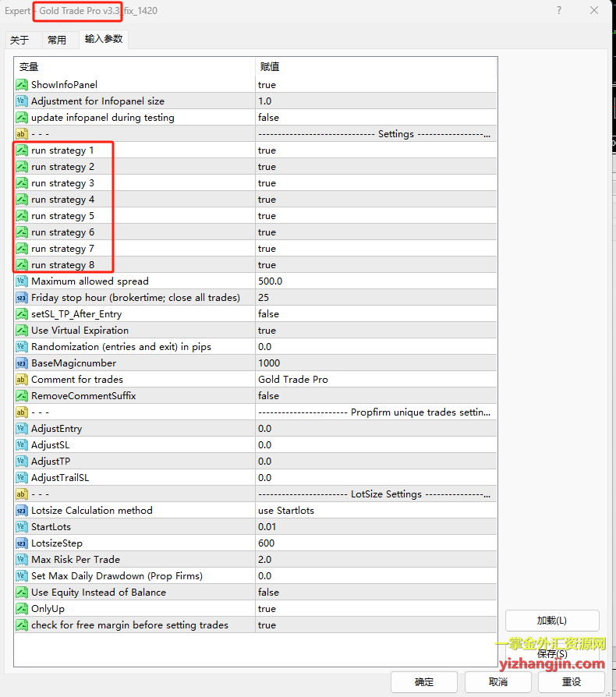
Task: Toggle the run strategy 6 value
Action: click(x=376, y=232)
